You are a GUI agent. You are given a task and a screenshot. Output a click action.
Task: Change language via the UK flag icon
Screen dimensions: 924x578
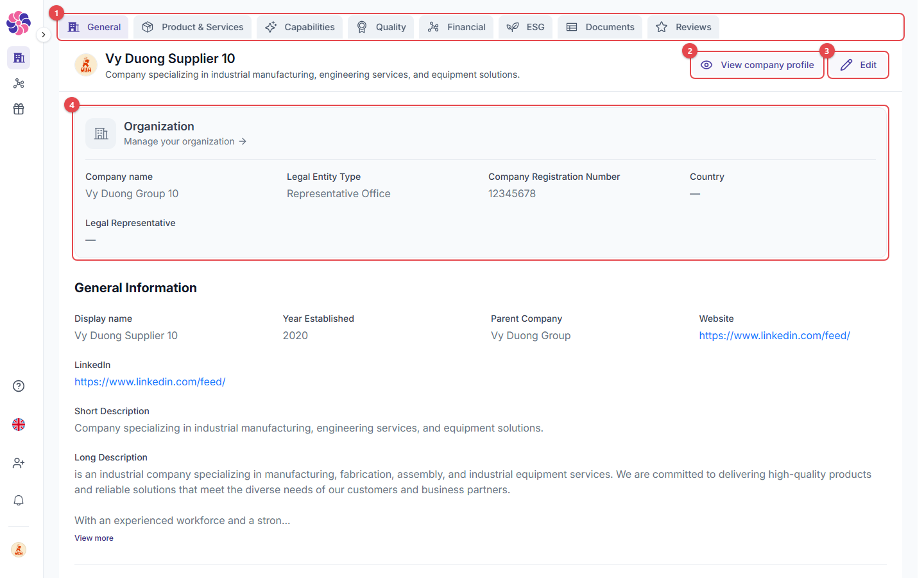19,425
